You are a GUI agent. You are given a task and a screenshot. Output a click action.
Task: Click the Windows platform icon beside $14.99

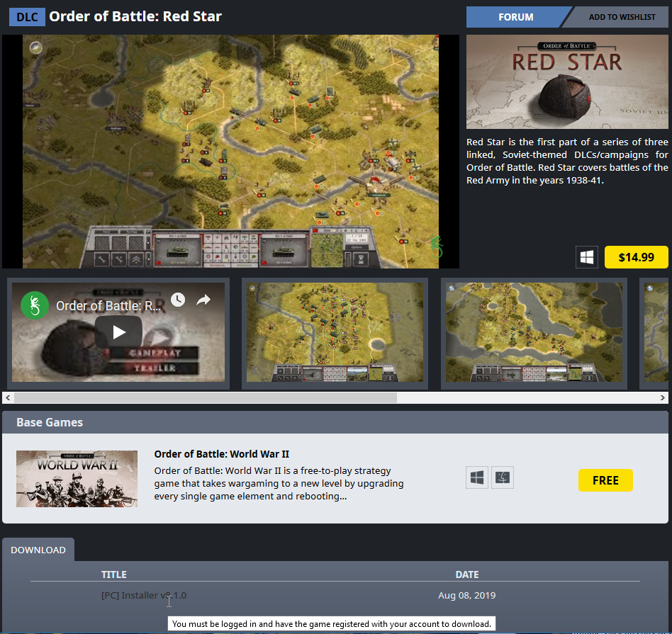click(x=587, y=258)
